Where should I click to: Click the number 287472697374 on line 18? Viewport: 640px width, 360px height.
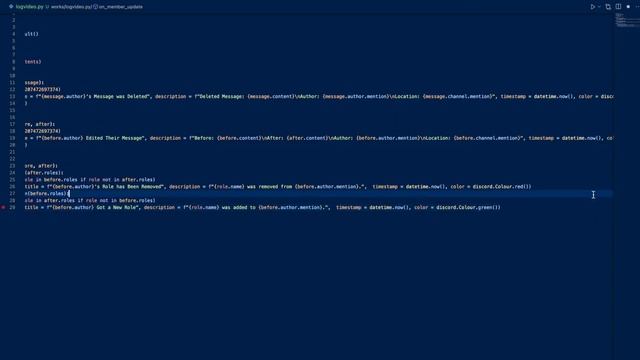click(x=42, y=131)
